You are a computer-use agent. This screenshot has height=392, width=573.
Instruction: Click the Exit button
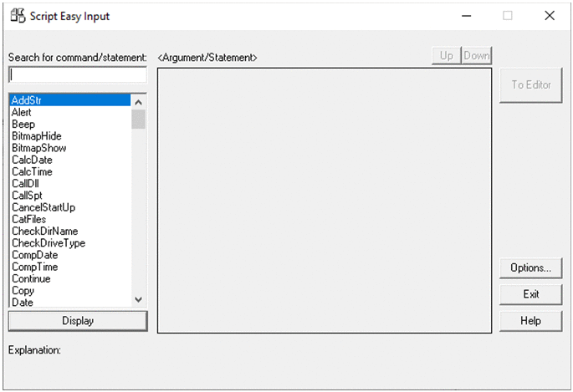(x=530, y=294)
